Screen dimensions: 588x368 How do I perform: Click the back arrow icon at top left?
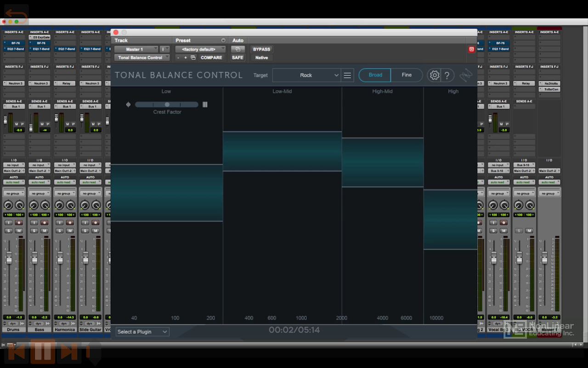click(17, 16)
